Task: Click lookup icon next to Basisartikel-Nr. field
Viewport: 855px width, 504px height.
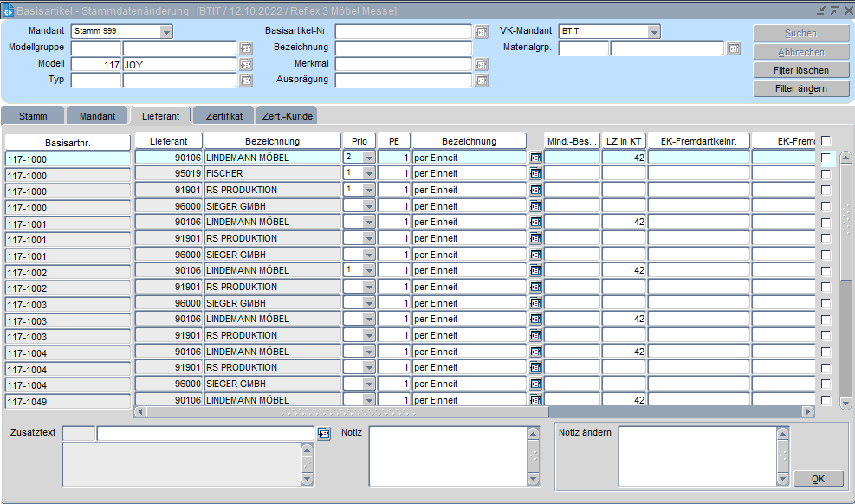Action: pyautogui.click(x=482, y=32)
